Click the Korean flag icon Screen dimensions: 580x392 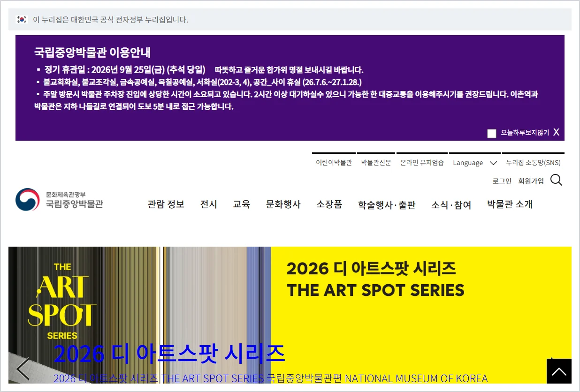22,20
